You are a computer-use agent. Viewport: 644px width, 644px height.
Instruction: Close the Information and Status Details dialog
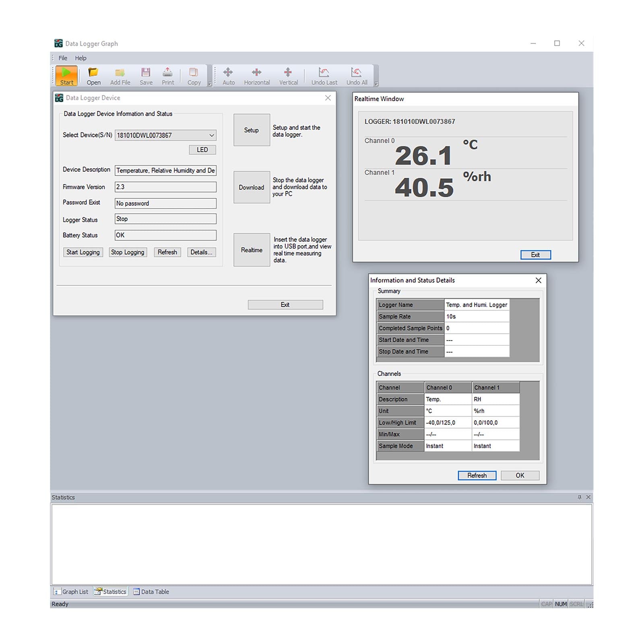tap(538, 280)
